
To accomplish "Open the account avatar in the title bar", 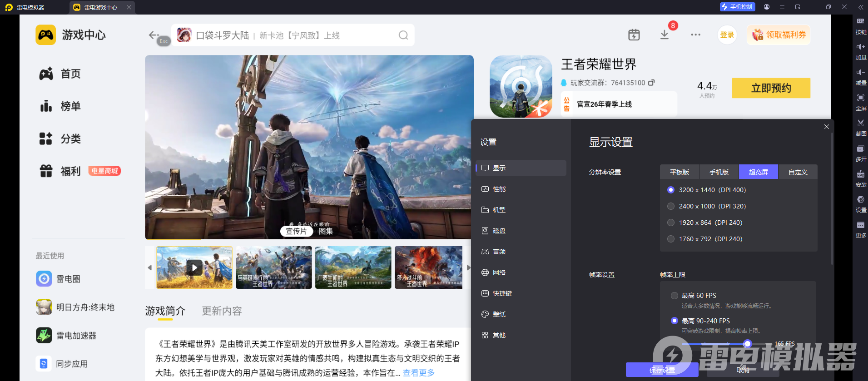I will (767, 7).
